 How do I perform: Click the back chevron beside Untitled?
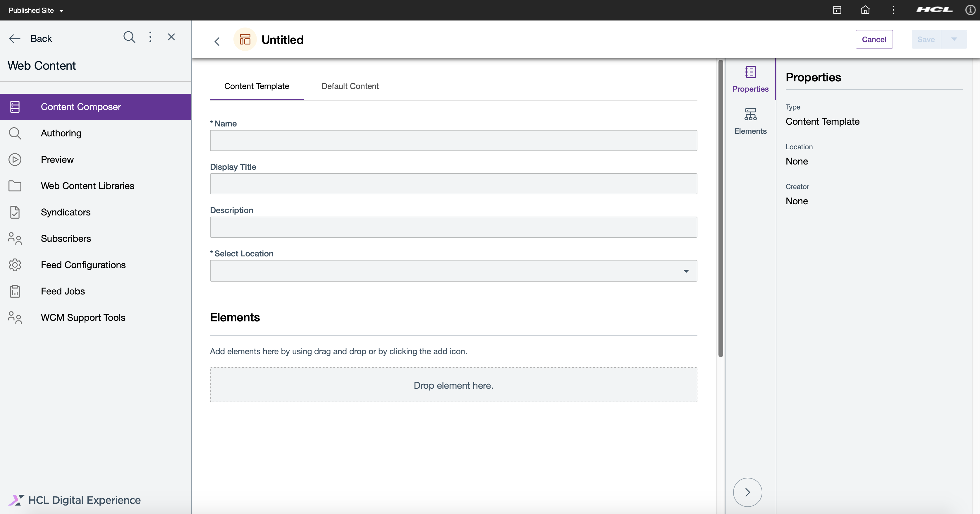(x=217, y=41)
